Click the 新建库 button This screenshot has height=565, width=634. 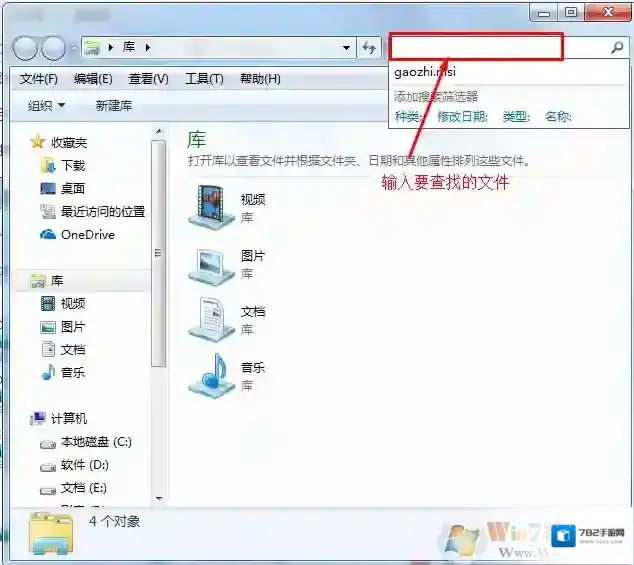(114, 106)
